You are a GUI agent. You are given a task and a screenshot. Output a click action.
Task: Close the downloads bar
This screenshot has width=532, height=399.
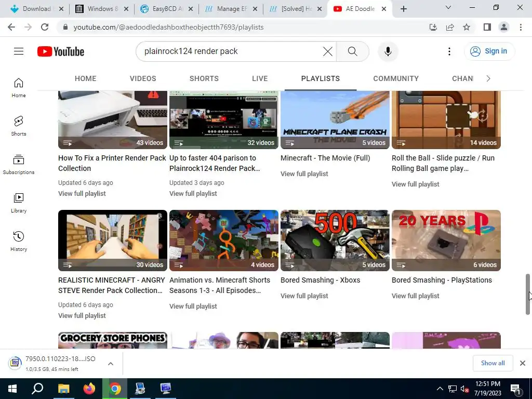pos(523,363)
